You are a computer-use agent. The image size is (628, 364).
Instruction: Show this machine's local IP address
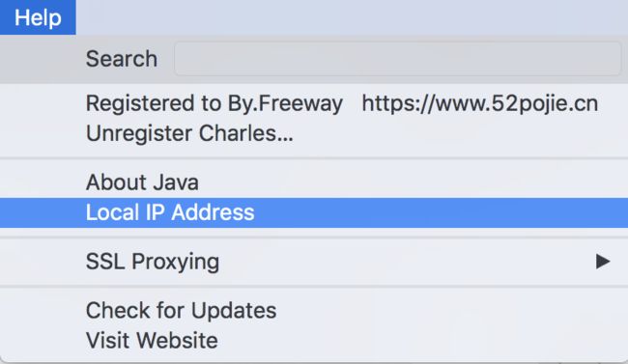314,212
